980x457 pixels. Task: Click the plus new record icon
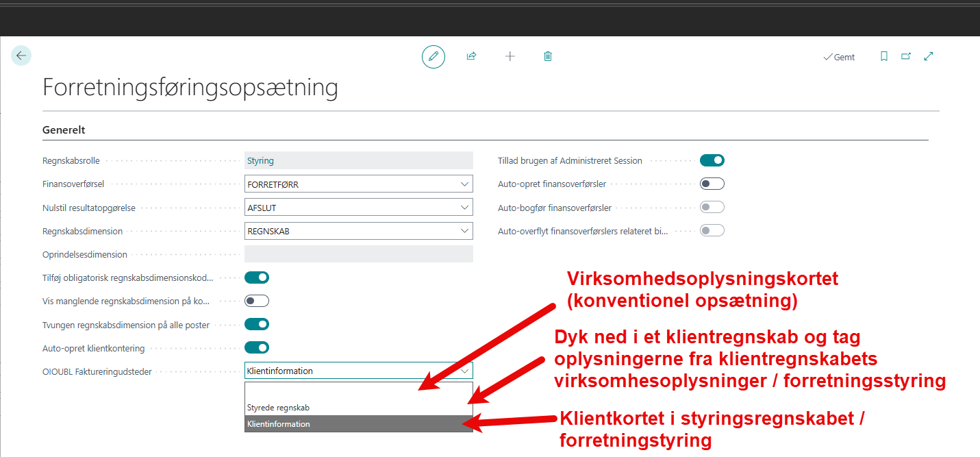pos(510,57)
